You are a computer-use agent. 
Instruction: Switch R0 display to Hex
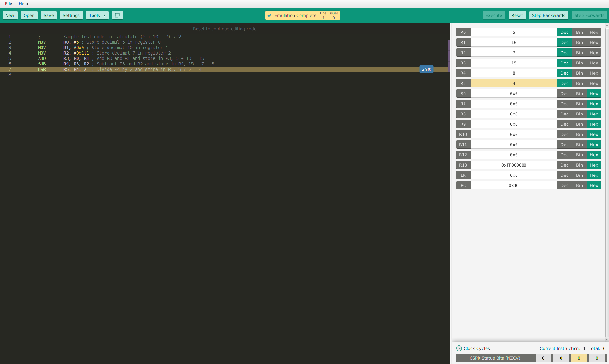(x=594, y=32)
